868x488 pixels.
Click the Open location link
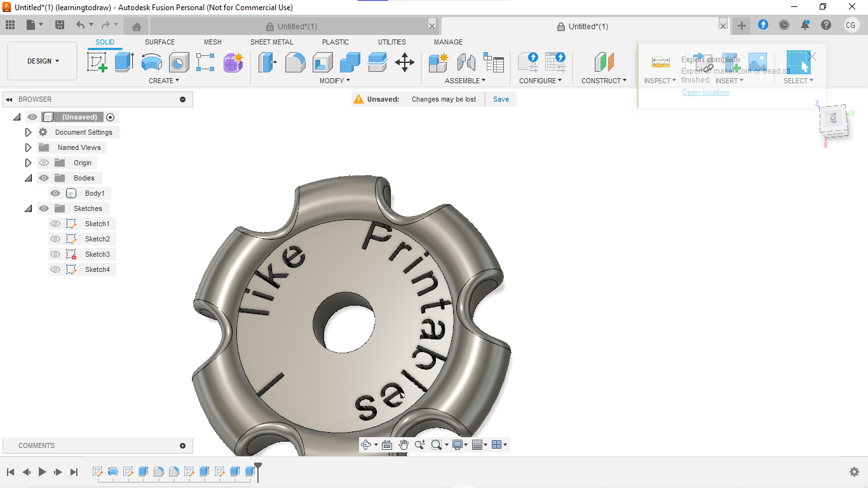[705, 92]
